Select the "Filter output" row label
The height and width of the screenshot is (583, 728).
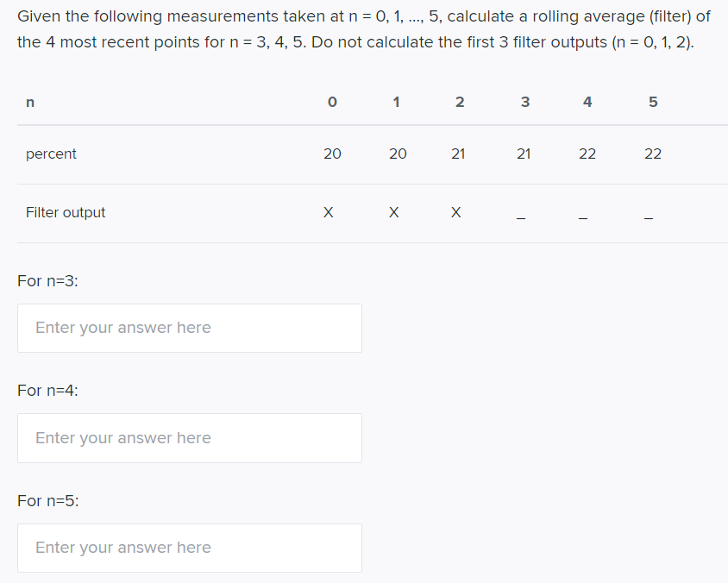point(66,212)
